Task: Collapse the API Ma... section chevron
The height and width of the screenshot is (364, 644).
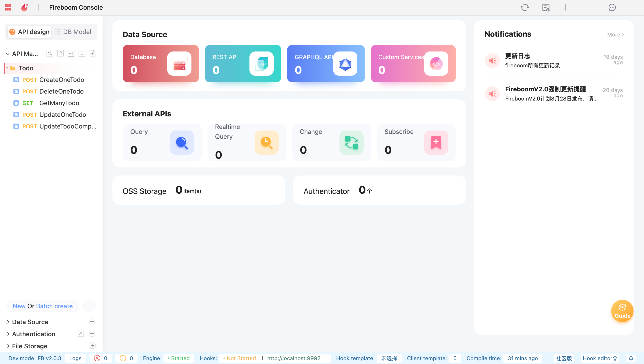Action: click(x=7, y=54)
